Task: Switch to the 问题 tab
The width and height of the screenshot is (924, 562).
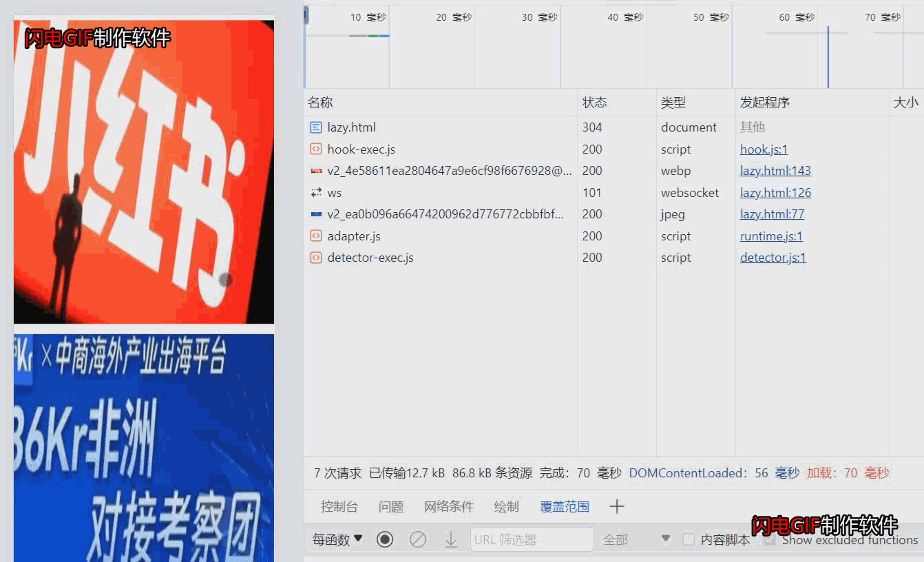Action: coord(391,507)
